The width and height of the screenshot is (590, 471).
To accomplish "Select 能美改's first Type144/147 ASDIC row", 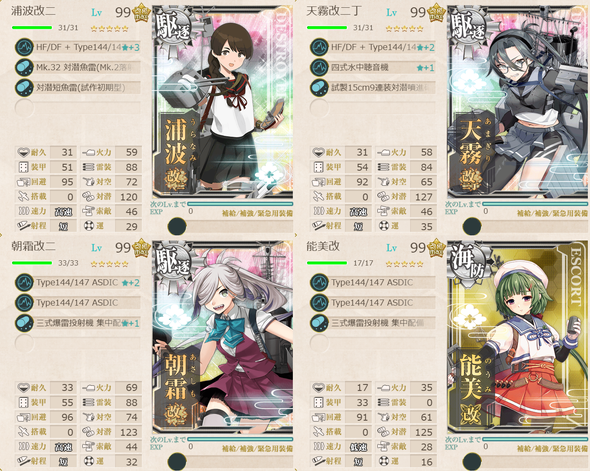I will point(373,283).
